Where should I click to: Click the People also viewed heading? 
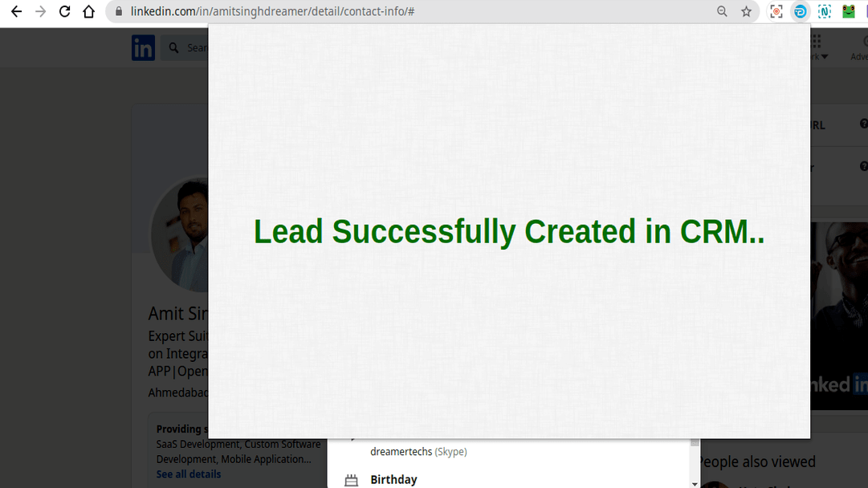click(x=758, y=462)
